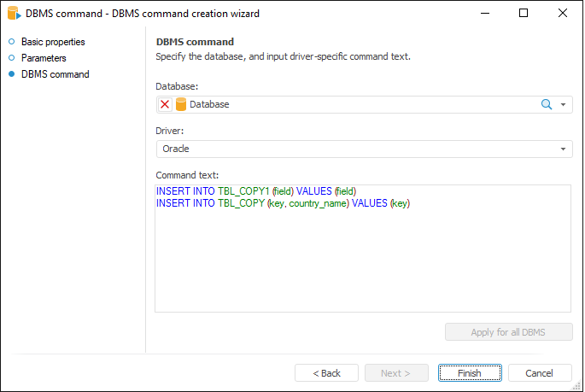
Task: Click the magnifier search icon in Database field
Action: pyautogui.click(x=547, y=104)
